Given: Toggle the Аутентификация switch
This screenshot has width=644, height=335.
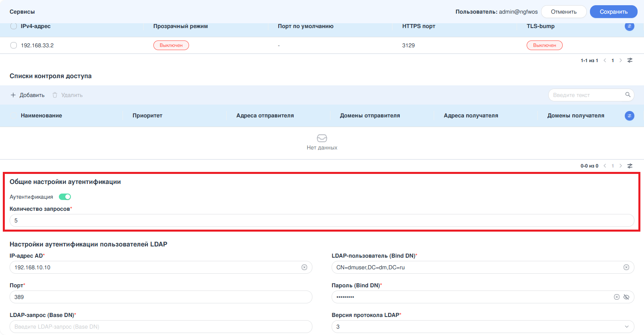Looking at the screenshot, I should point(65,197).
